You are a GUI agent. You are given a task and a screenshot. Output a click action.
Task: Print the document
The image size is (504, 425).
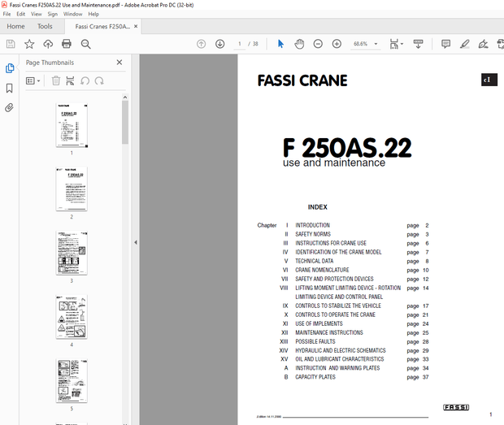[67, 44]
